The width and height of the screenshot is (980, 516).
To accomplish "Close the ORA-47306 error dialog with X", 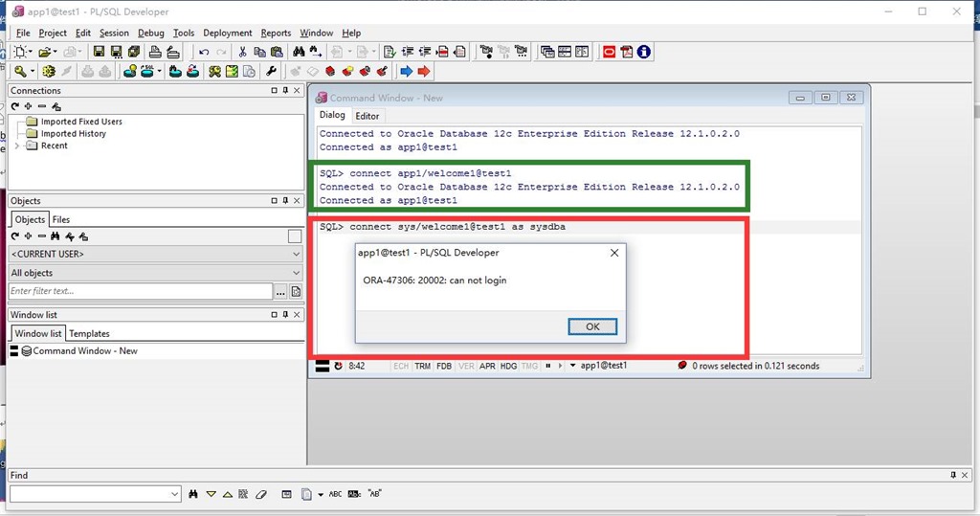I will (614, 253).
